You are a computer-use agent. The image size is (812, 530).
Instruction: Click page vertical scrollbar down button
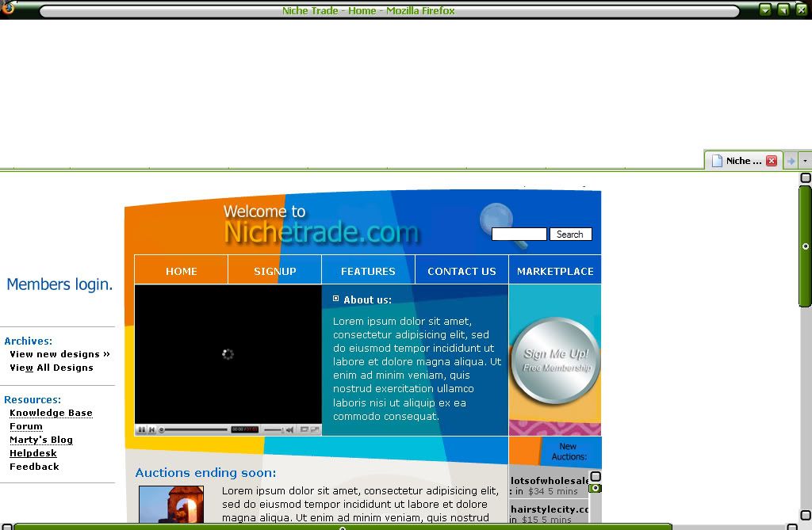[806, 515]
